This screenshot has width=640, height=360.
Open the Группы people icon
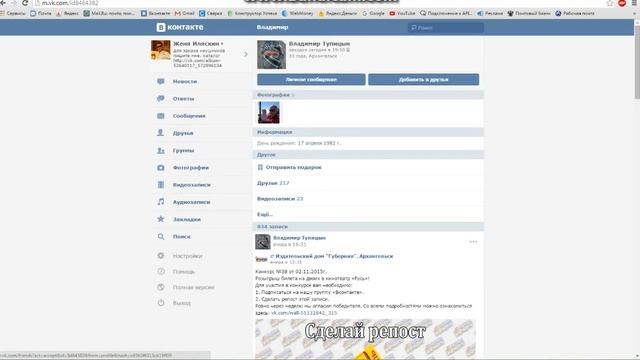coord(161,151)
